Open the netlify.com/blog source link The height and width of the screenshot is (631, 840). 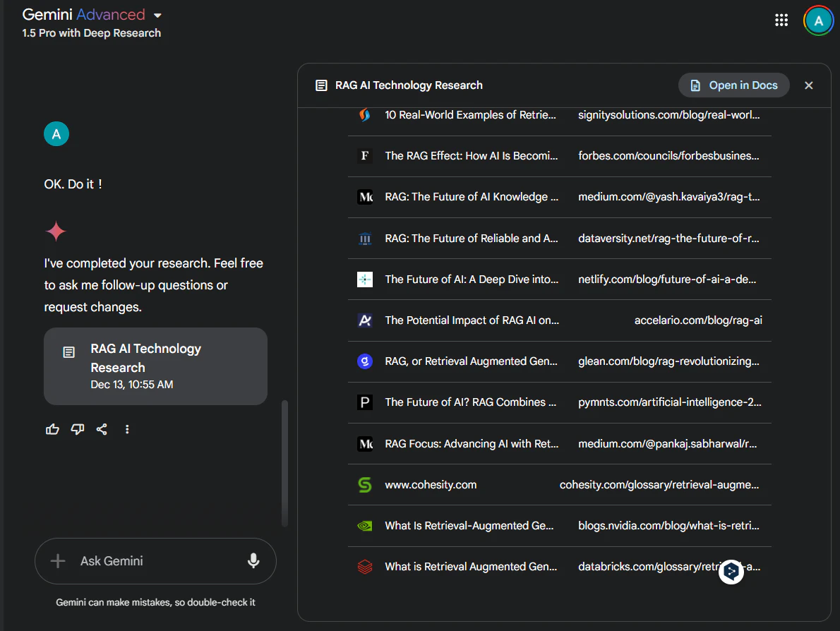coord(667,279)
